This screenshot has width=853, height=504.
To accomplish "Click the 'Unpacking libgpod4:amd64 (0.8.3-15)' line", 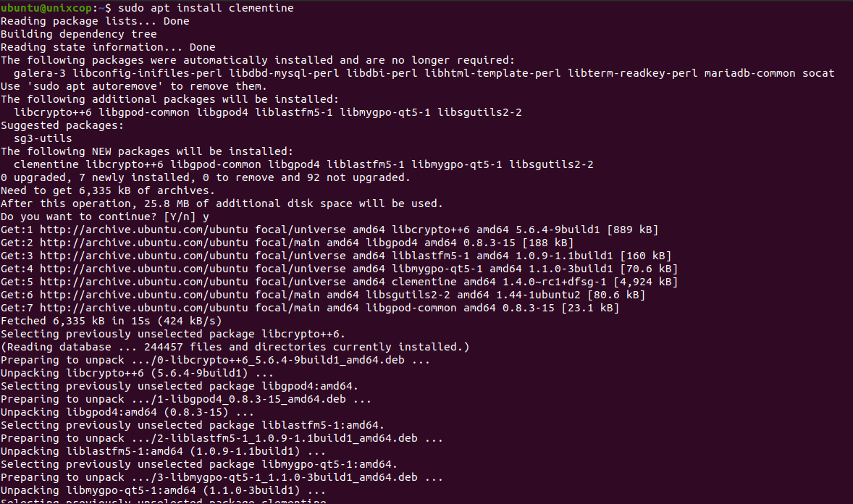I will [127, 413].
